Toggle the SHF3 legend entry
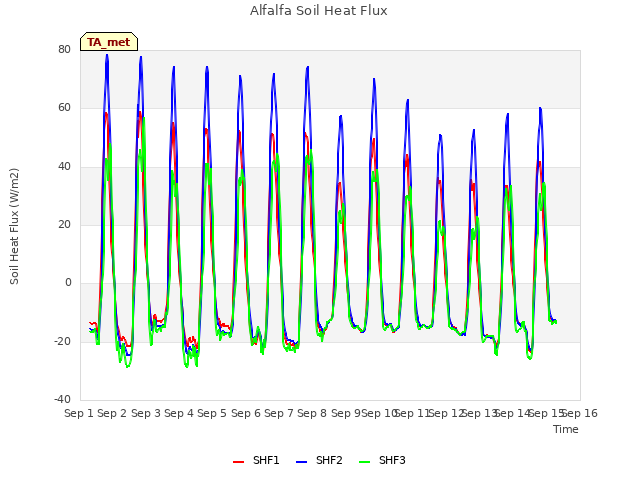 382,460
